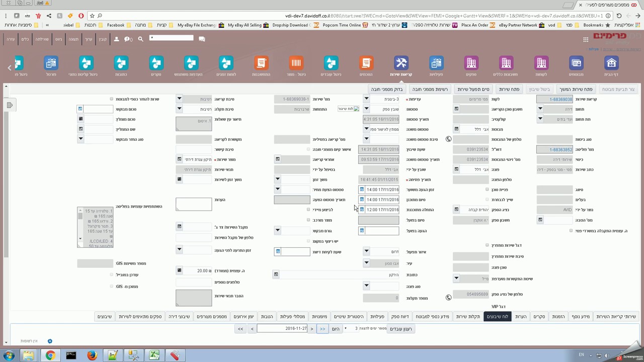Toggle the פניית סוכן checkbox
644x362 pixels.
[487, 190]
